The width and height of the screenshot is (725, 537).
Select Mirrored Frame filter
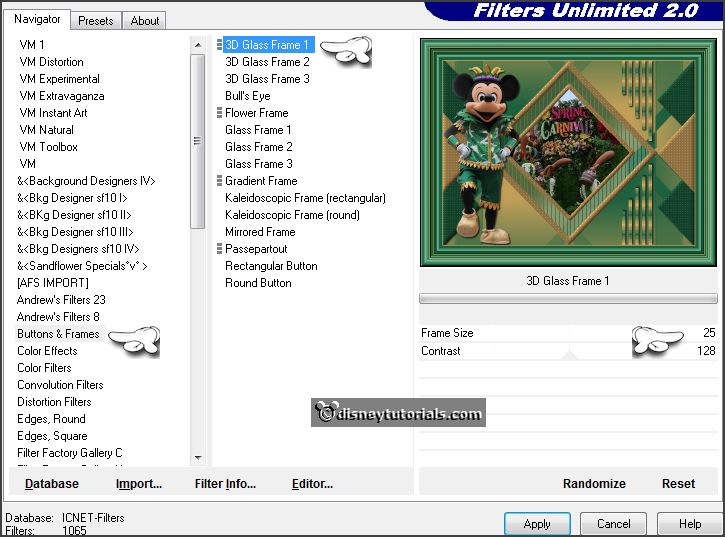click(260, 232)
